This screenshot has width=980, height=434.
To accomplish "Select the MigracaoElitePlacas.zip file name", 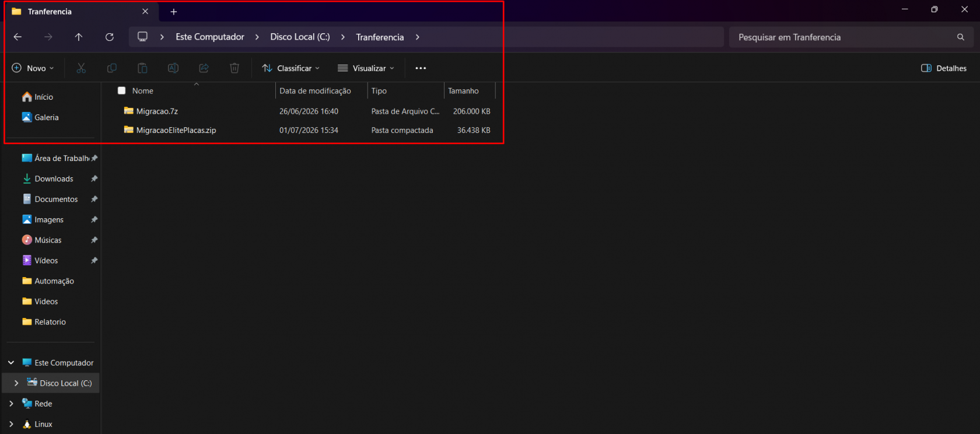I will click(x=176, y=130).
